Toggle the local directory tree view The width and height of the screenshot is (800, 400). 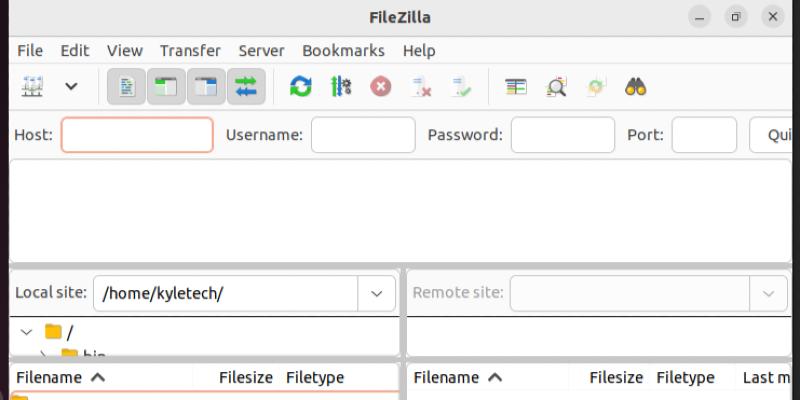166,87
